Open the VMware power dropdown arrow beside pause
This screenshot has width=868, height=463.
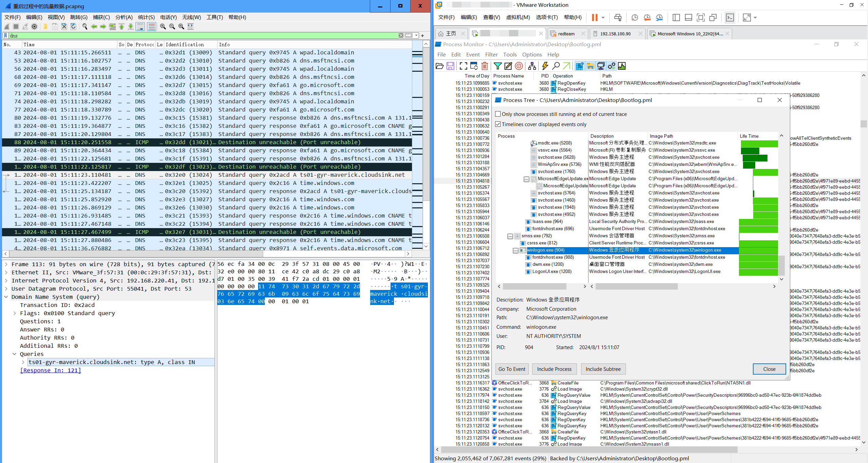603,17
